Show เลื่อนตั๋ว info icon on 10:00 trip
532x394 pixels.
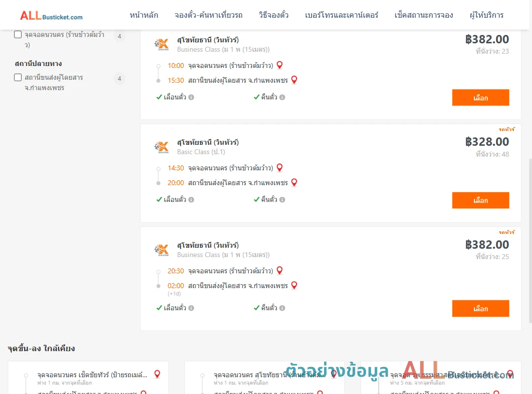(x=191, y=98)
